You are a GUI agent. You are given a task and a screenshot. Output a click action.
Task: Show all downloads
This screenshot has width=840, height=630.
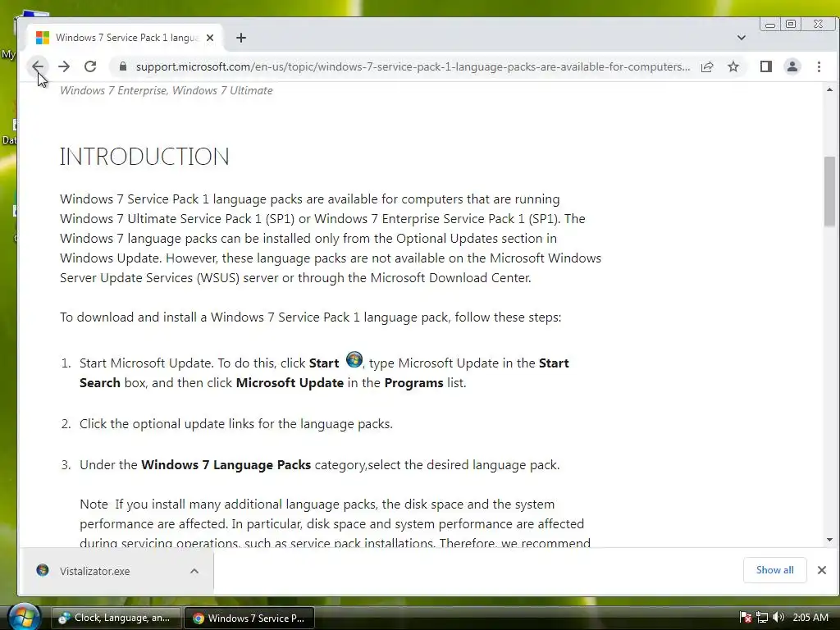point(774,570)
